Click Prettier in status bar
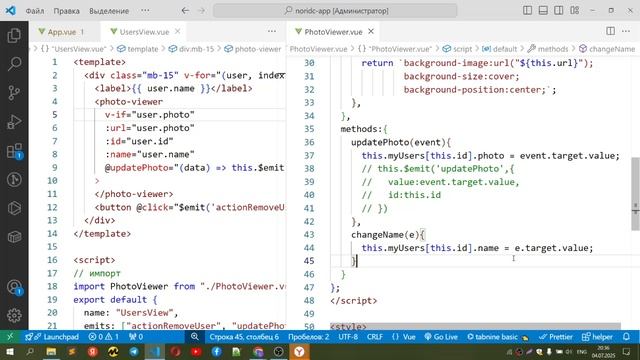This screenshot has height=360, width=640. click(556, 337)
